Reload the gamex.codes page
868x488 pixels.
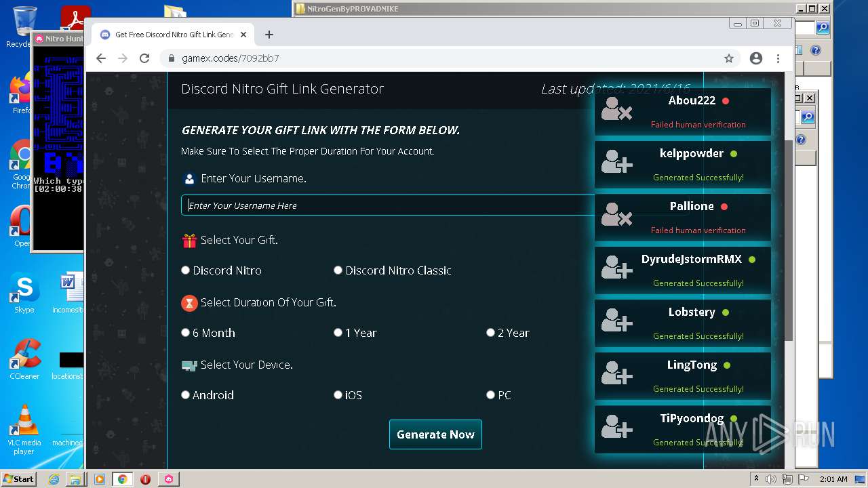pyautogui.click(x=144, y=58)
